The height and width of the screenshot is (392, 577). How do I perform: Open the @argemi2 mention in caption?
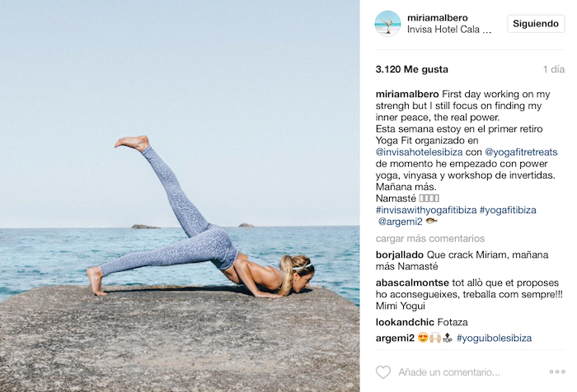[x=400, y=222]
